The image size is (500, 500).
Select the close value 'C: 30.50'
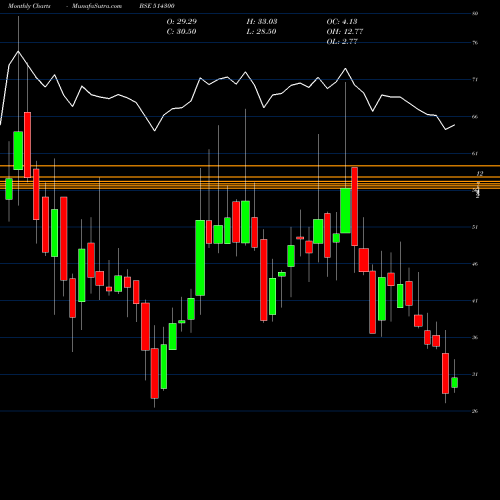[181, 31]
